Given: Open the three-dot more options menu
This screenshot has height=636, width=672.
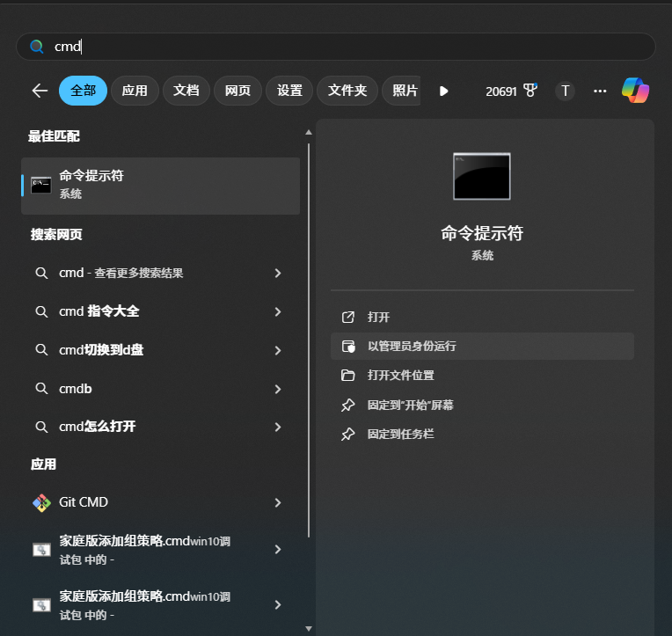Looking at the screenshot, I should point(600,91).
